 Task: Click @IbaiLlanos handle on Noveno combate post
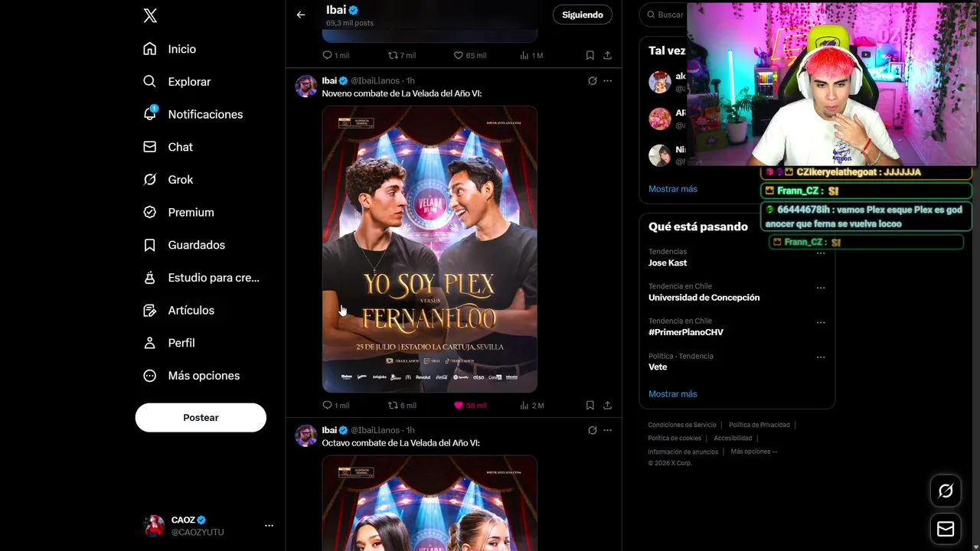tap(375, 80)
